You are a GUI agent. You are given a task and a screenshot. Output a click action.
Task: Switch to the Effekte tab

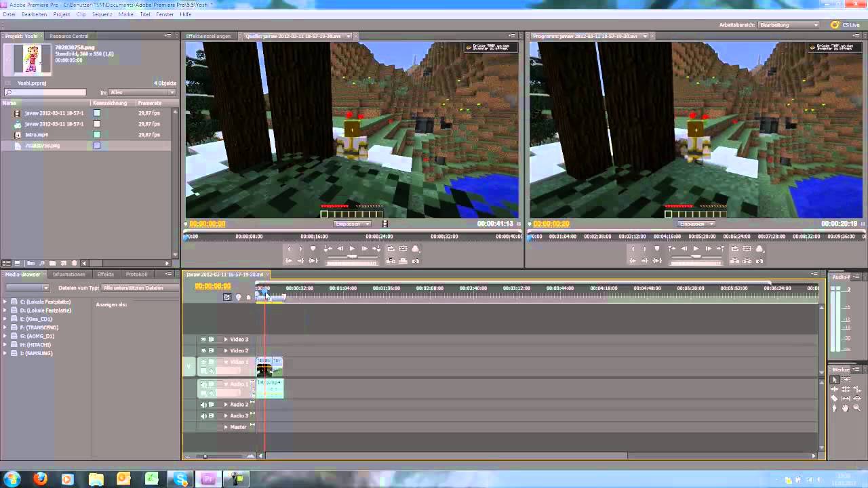point(105,274)
